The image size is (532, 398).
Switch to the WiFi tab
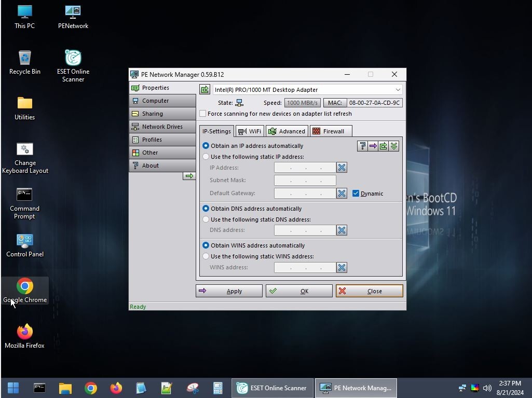250,131
